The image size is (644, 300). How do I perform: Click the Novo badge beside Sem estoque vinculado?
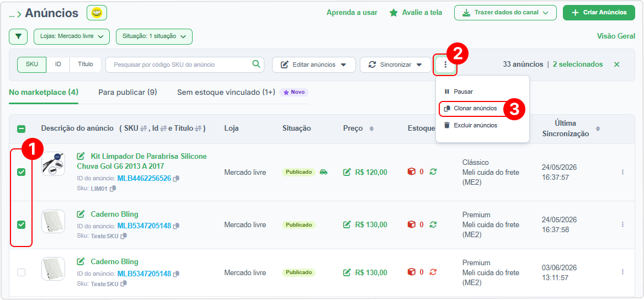(x=294, y=92)
